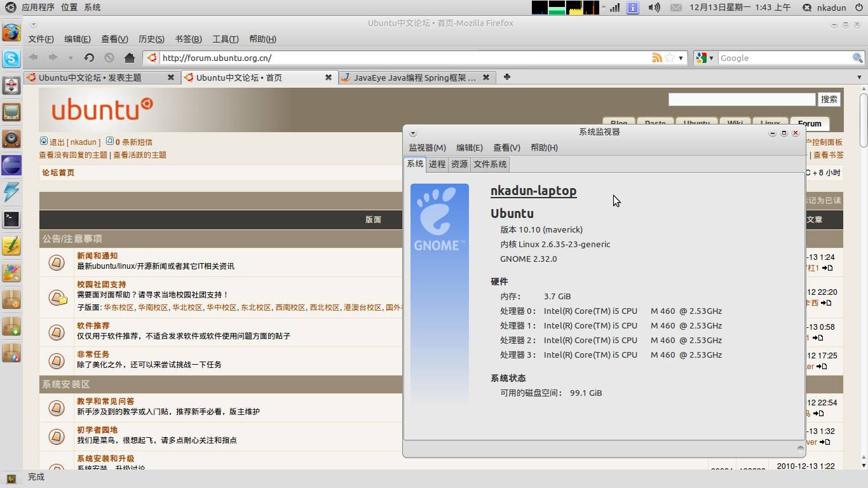Click the blue info icon in the top panel
The image size is (868, 488).
[633, 8]
